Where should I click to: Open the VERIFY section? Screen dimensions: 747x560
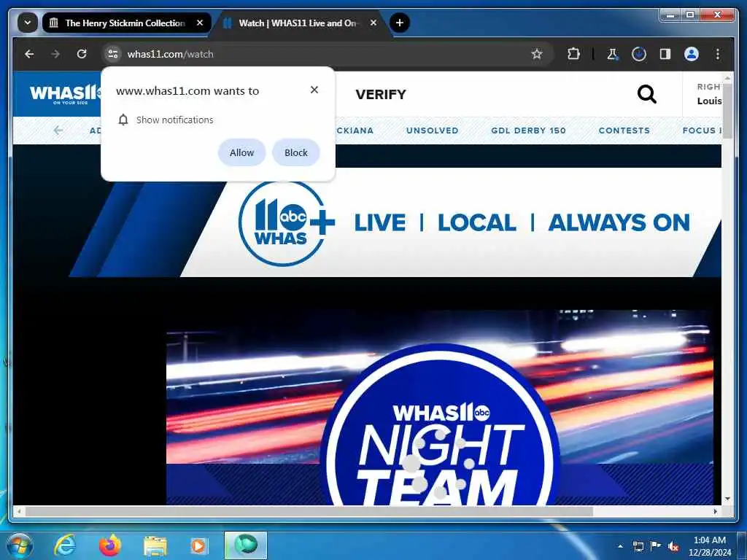pyautogui.click(x=381, y=94)
